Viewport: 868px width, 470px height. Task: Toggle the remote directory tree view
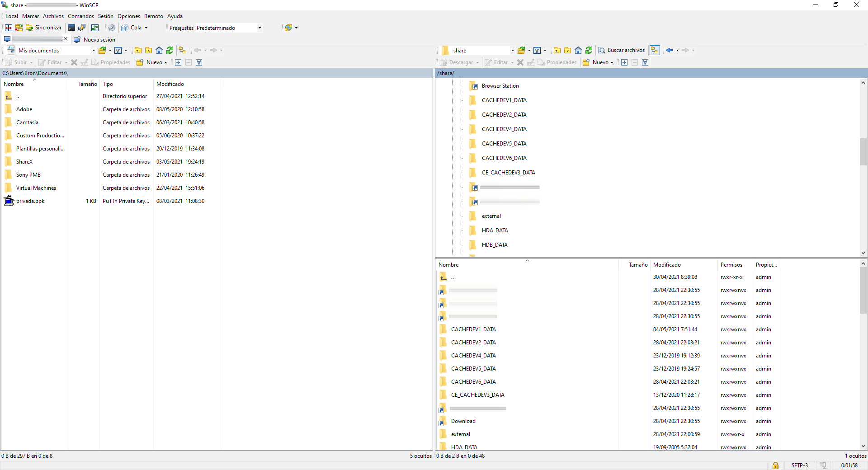(655, 50)
